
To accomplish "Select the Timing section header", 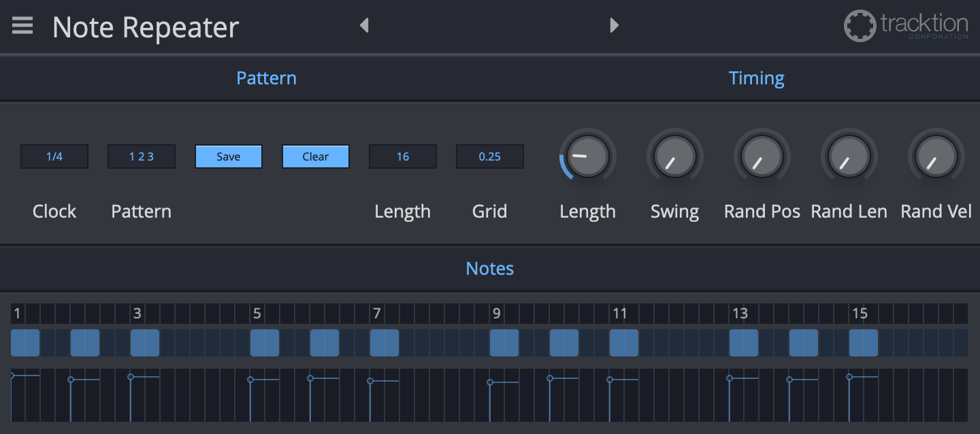I will [x=757, y=78].
